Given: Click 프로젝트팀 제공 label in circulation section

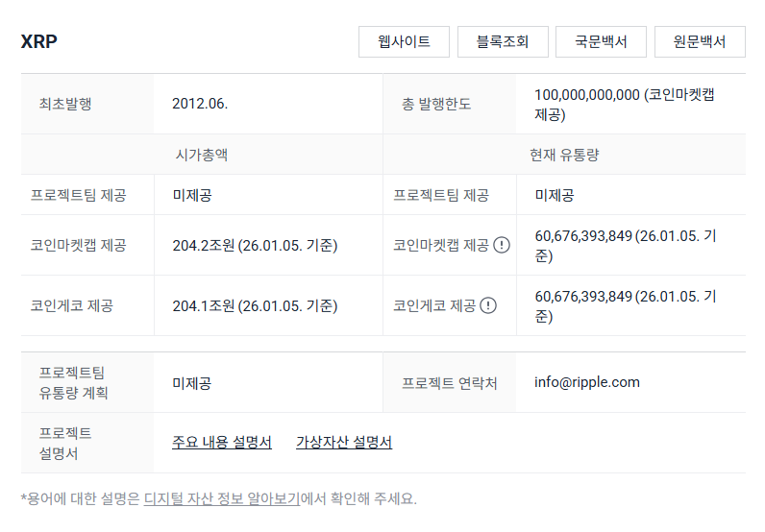Looking at the screenshot, I should pos(441,196).
